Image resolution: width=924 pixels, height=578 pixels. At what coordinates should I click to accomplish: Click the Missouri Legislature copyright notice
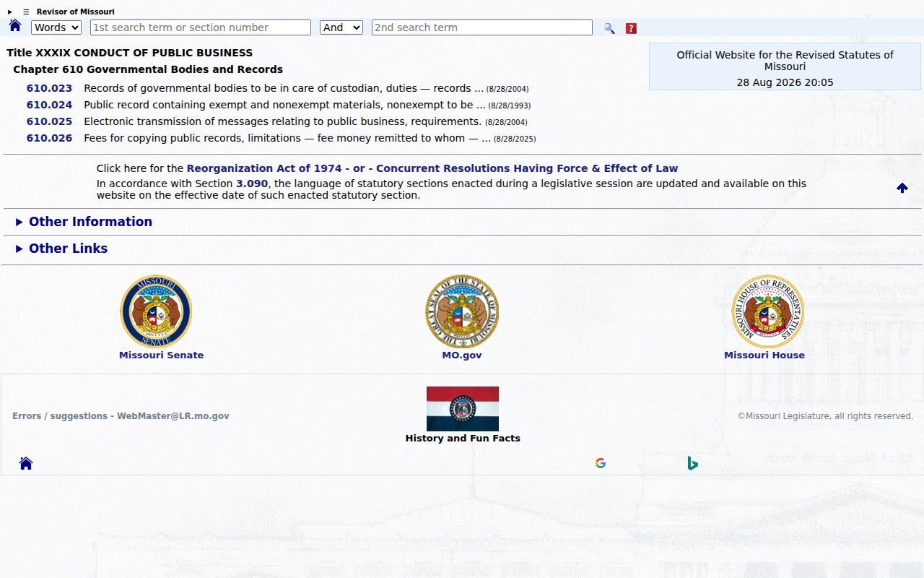click(825, 416)
